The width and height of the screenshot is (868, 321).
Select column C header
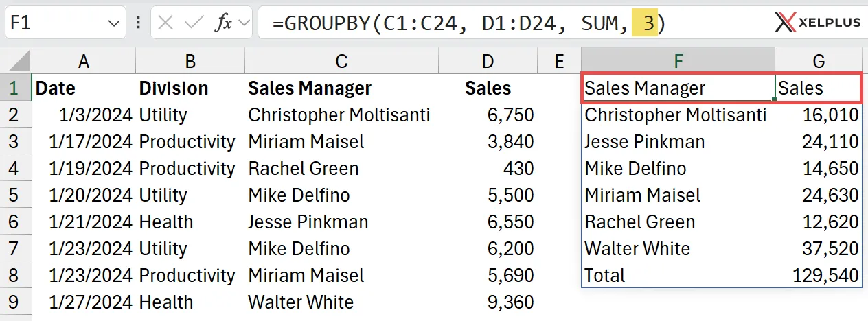pyautogui.click(x=341, y=61)
